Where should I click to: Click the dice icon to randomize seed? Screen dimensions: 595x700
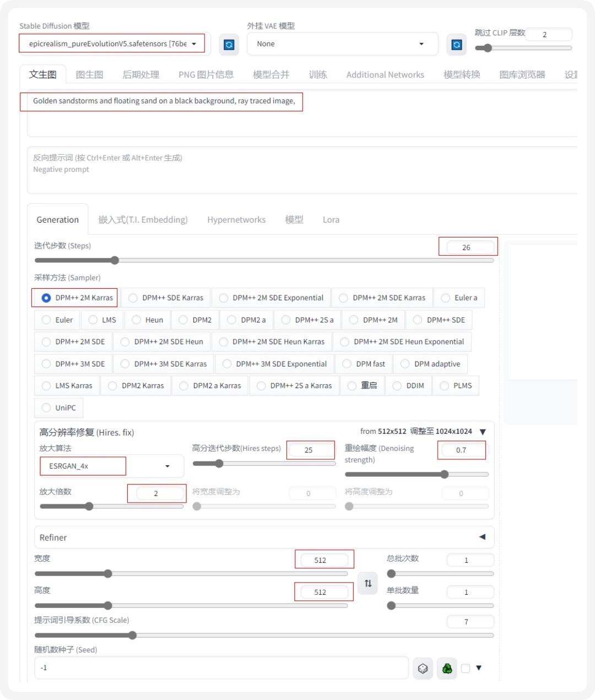pos(423,668)
